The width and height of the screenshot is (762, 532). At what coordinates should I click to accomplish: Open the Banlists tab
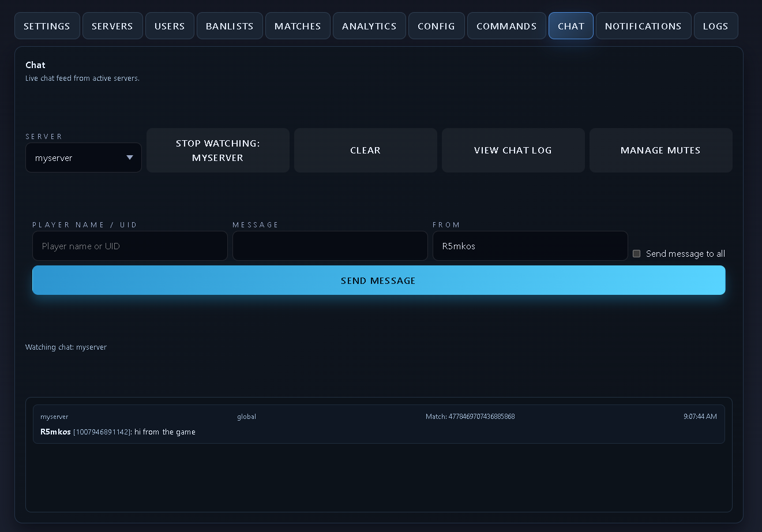point(230,26)
